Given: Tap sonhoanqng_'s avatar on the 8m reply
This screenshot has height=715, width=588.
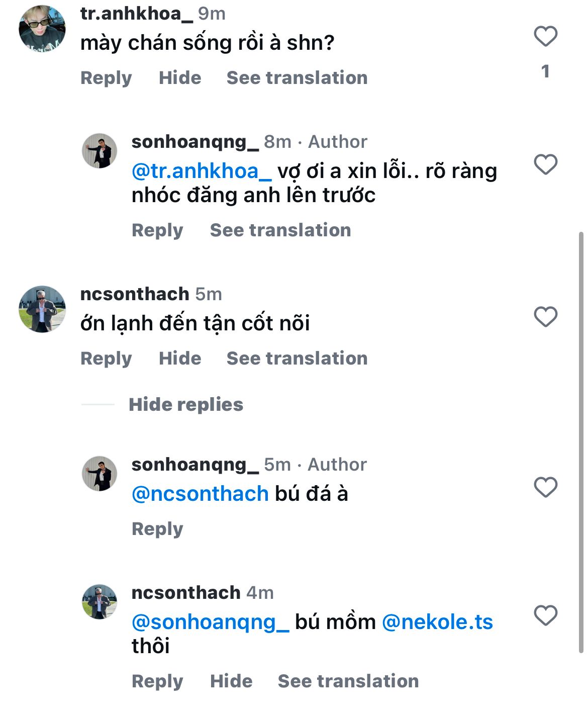Looking at the screenshot, I should click(100, 151).
